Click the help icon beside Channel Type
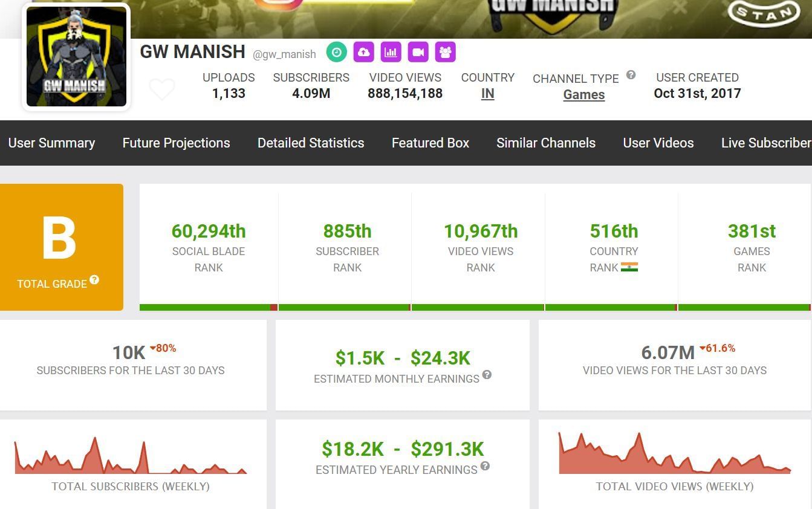The height and width of the screenshot is (509, 812). [x=631, y=75]
